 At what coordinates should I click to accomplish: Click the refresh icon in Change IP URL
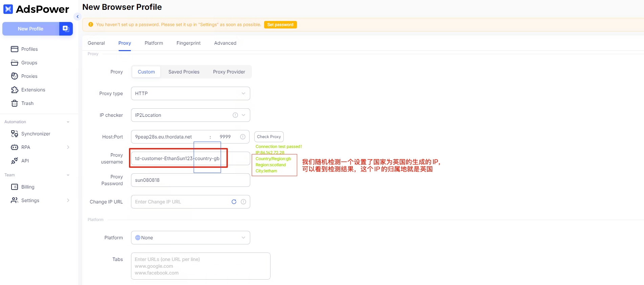(x=234, y=202)
